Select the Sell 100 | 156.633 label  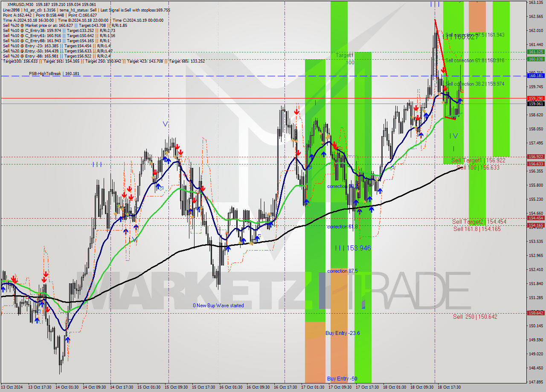click(478, 167)
